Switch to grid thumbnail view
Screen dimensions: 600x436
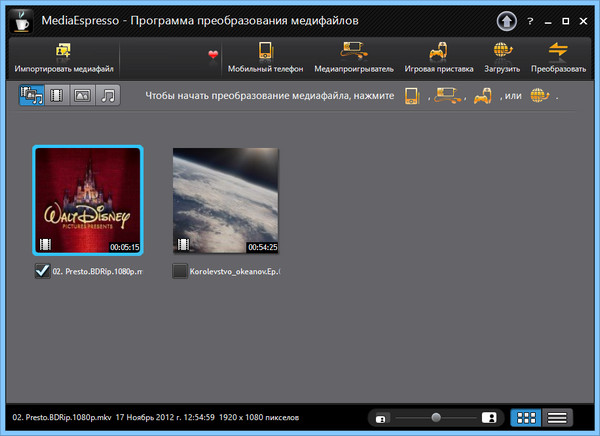(526, 418)
